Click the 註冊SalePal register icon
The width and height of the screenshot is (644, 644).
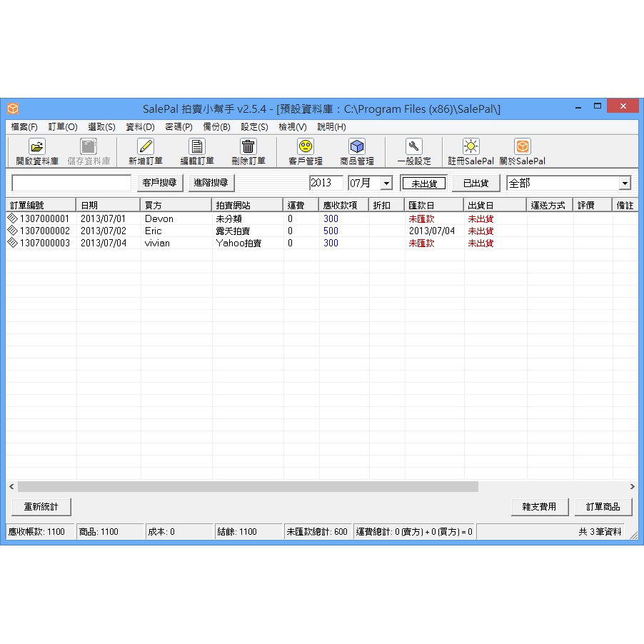(x=471, y=147)
